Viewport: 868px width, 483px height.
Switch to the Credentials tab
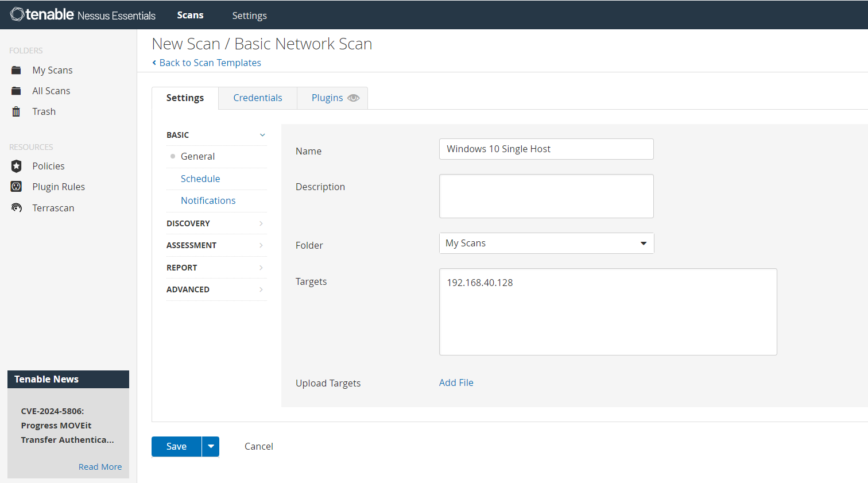click(258, 98)
